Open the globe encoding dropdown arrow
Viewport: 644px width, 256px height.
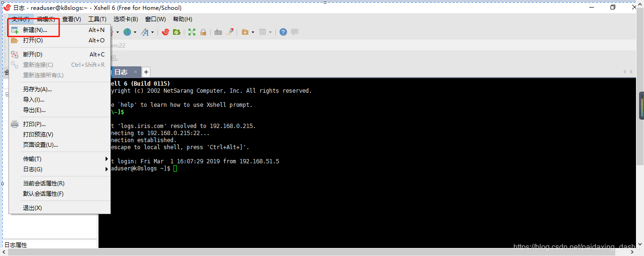135,32
